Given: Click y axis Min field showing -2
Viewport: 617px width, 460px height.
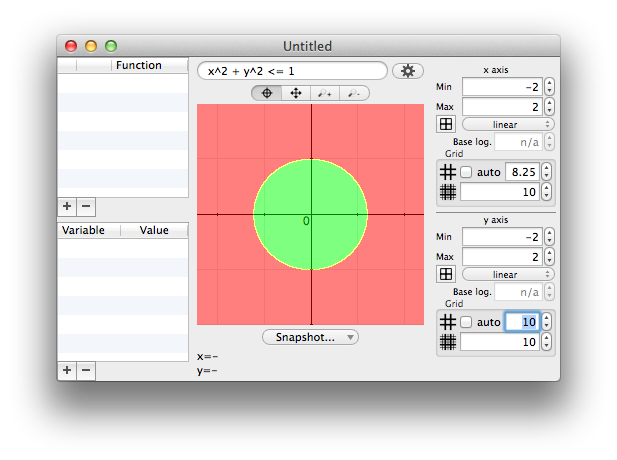Looking at the screenshot, I should (x=502, y=236).
